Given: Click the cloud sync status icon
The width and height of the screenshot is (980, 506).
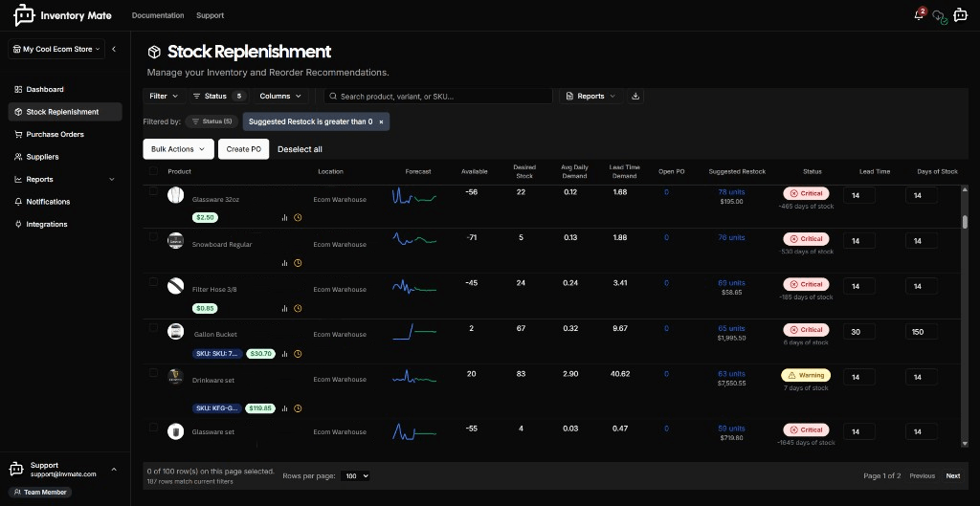Looking at the screenshot, I should (939, 16).
